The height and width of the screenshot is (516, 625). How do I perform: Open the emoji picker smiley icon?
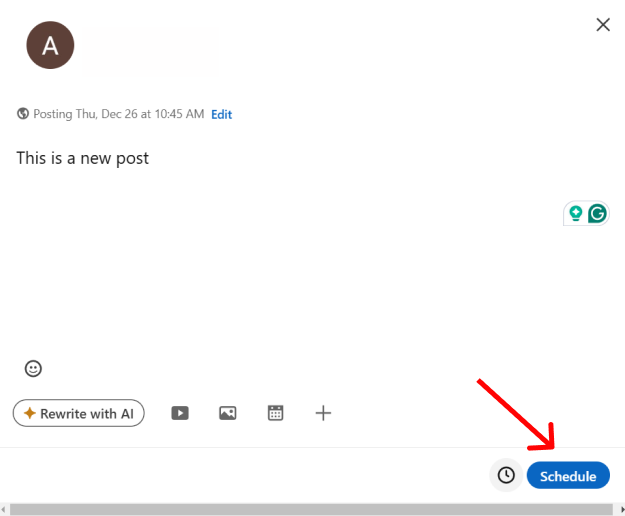[x=33, y=369]
